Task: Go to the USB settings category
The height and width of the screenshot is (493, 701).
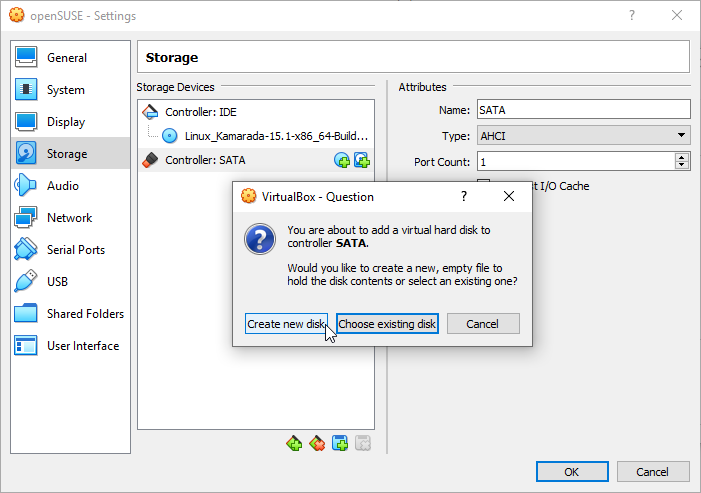Action: tap(58, 282)
